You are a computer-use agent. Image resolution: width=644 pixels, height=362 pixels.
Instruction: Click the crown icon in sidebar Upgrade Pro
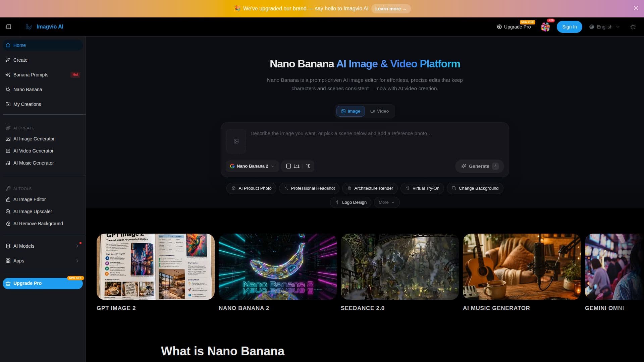pos(8,283)
